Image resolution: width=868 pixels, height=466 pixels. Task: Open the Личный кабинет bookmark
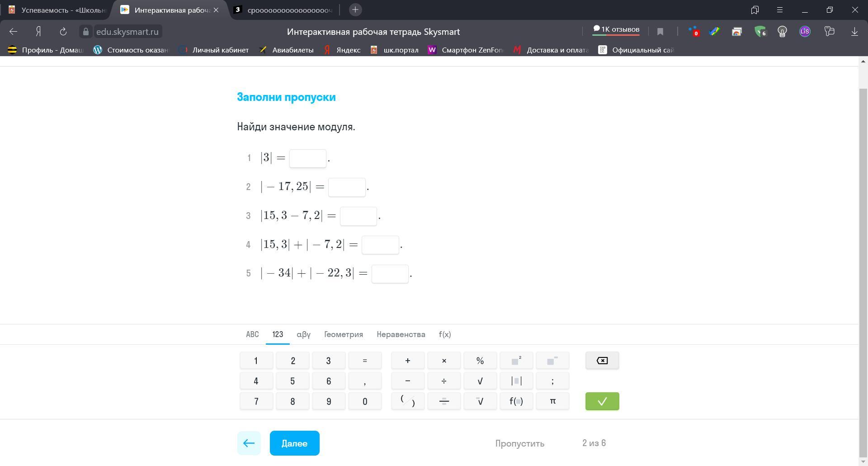pyautogui.click(x=214, y=50)
